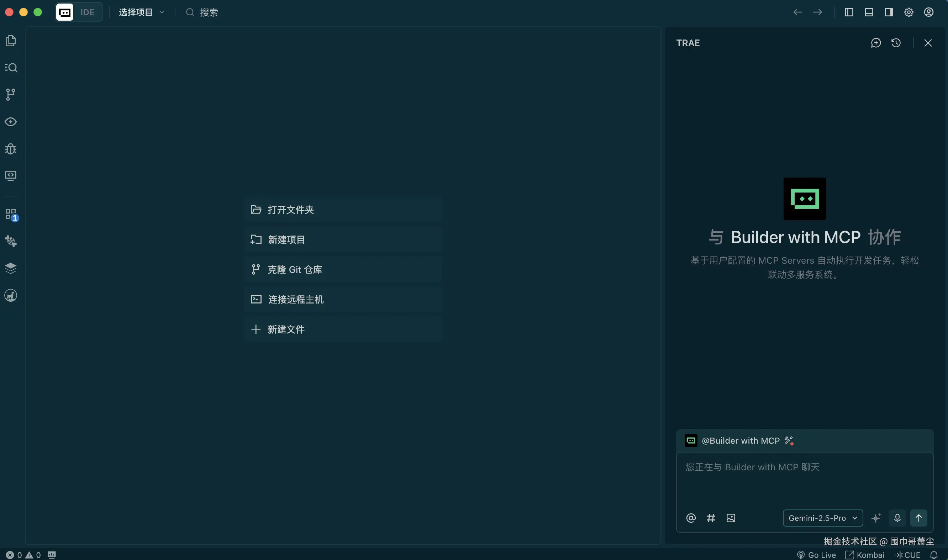948x560 pixels.
Task: Open the Explorer files icon in sidebar
Action: [x=11, y=41]
